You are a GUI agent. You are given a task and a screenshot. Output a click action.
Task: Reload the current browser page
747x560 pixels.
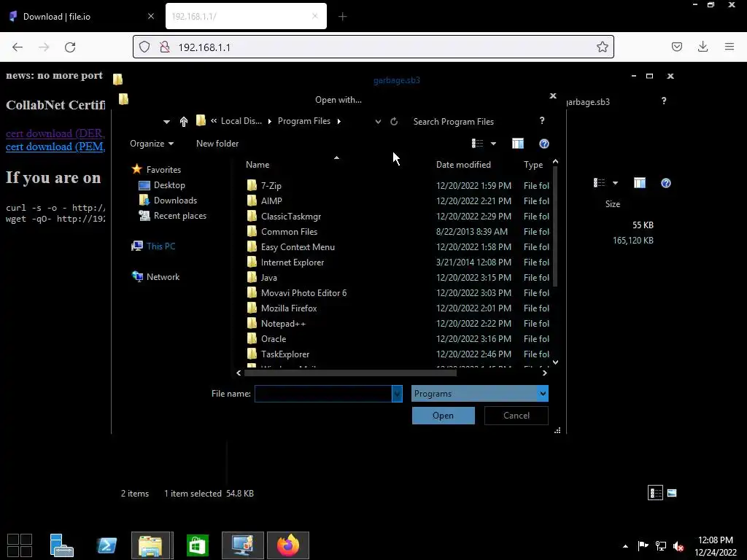[x=70, y=47]
